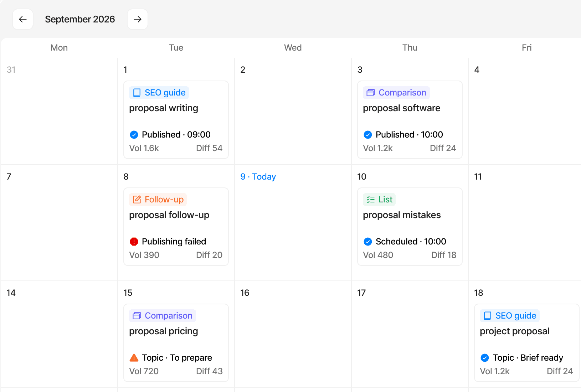This screenshot has width=581, height=392.
Task: Click the List tag label
Action: pyautogui.click(x=379, y=200)
